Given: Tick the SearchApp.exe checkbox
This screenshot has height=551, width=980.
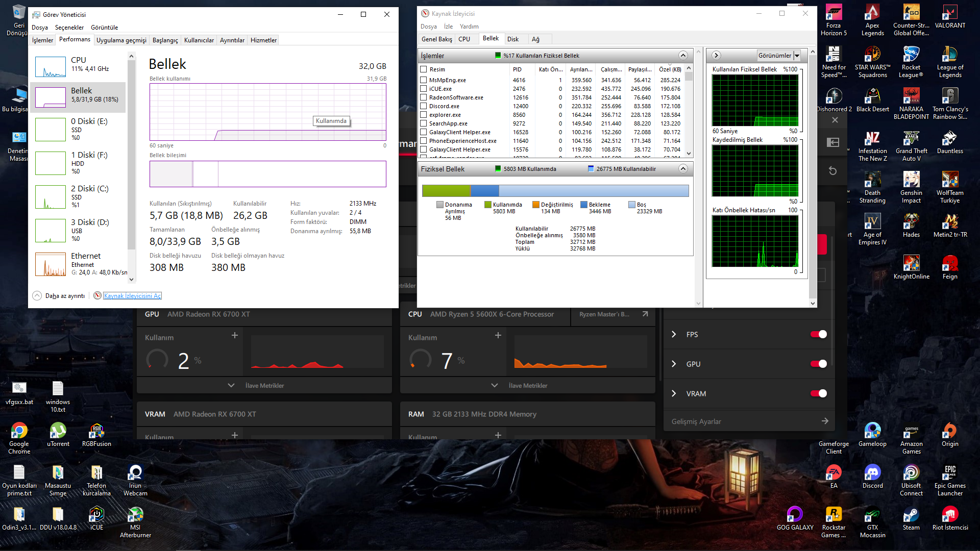Looking at the screenshot, I should point(423,123).
